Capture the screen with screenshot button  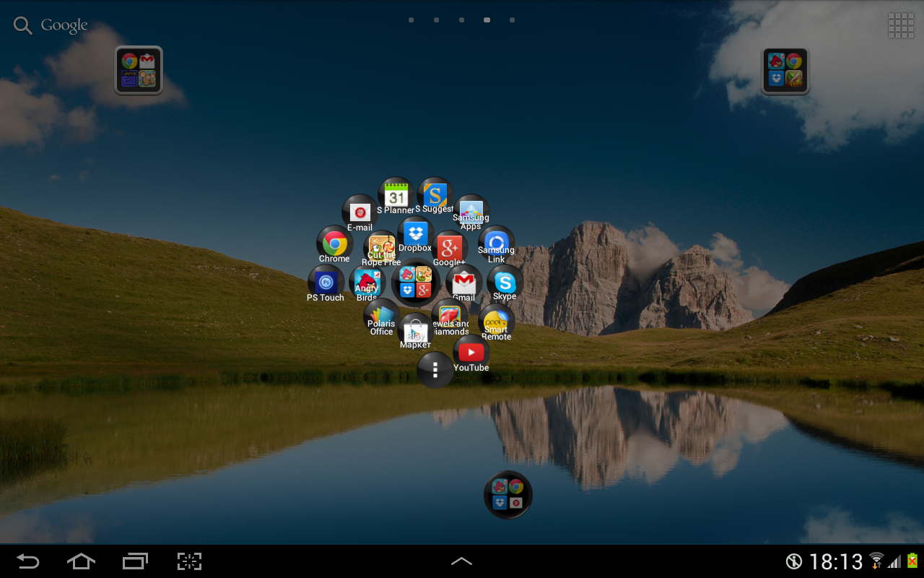pyautogui.click(x=189, y=561)
